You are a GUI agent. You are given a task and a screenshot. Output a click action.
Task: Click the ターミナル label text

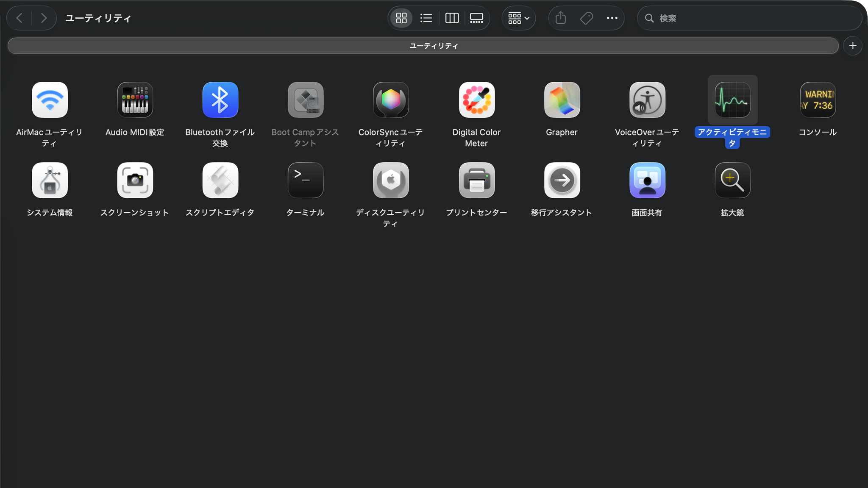tap(305, 213)
